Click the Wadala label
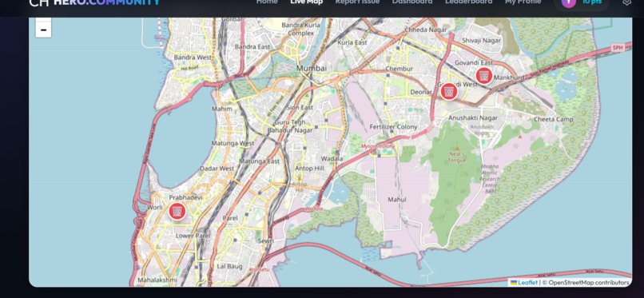 [332, 158]
